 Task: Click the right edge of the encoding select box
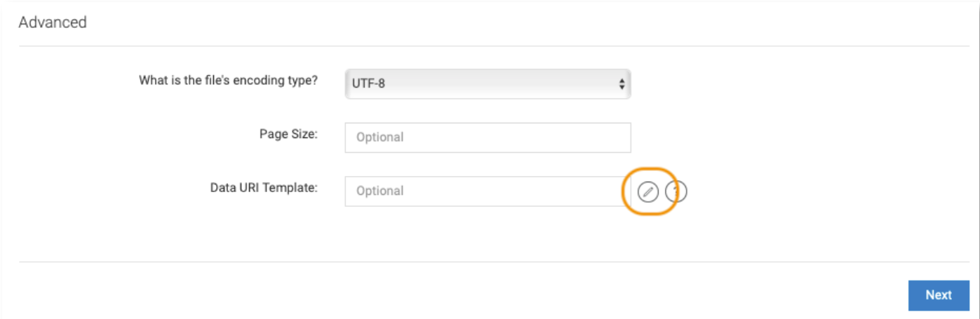[x=626, y=83]
